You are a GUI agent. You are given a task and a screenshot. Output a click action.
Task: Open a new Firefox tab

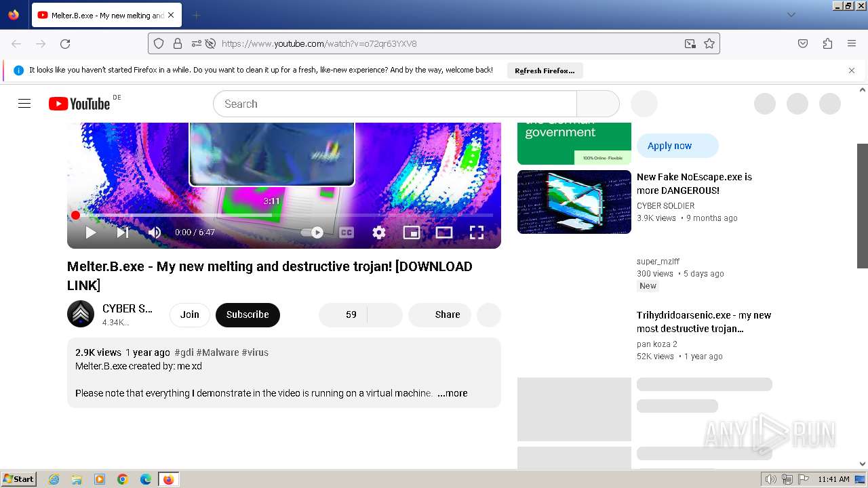pos(196,15)
